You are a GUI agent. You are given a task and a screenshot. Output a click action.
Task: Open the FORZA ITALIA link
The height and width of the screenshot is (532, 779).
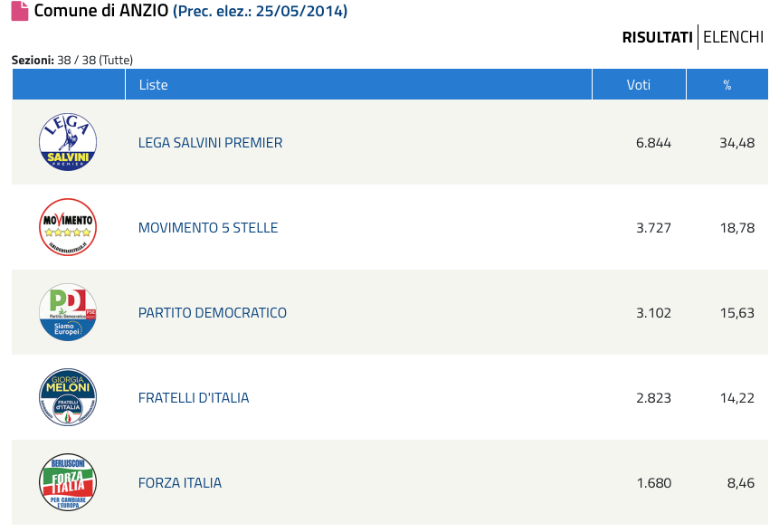pyautogui.click(x=180, y=483)
